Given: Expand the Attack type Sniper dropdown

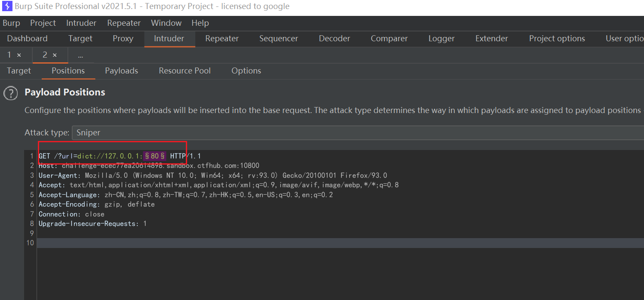Looking at the screenshot, I should tap(357, 133).
